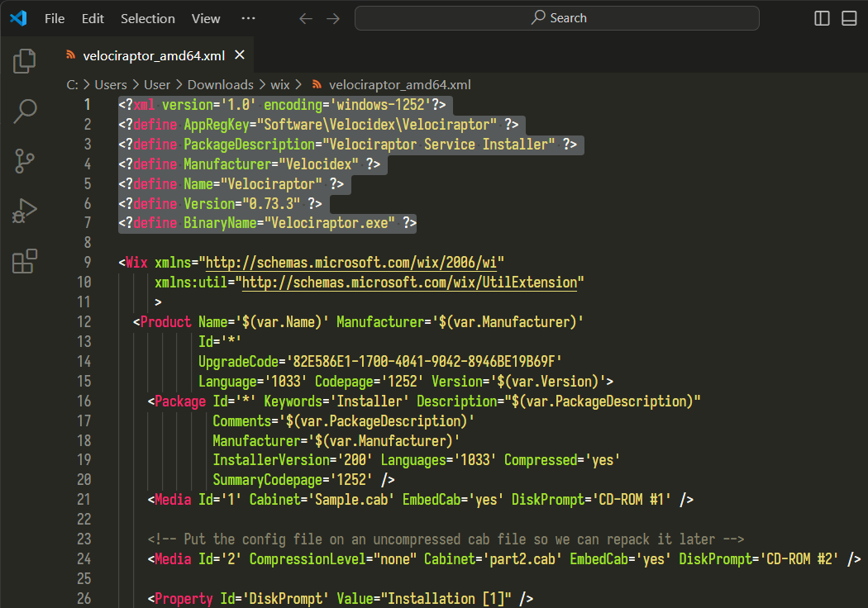868x608 pixels.
Task: Open the View menu
Action: click(x=205, y=17)
